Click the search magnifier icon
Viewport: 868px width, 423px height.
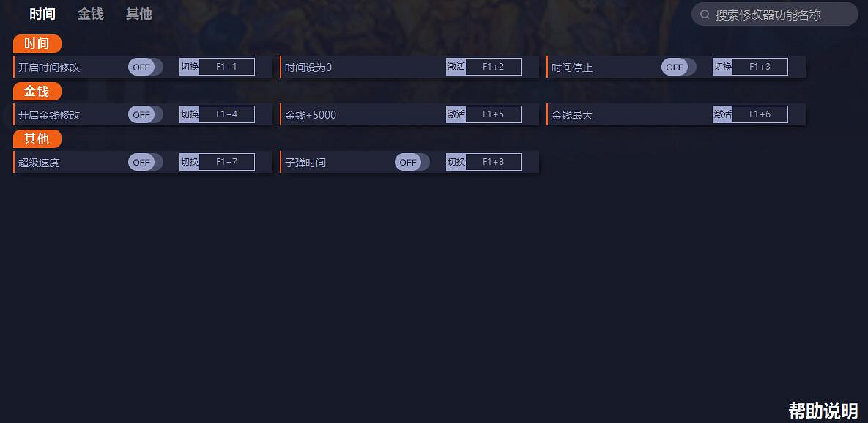[x=705, y=15]
